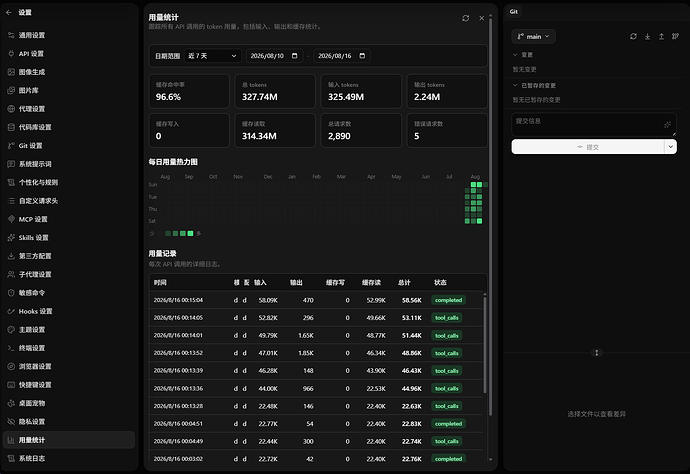Click the 提交 commit button
Screen dimensions: 690x474
[x=587, y=147]
